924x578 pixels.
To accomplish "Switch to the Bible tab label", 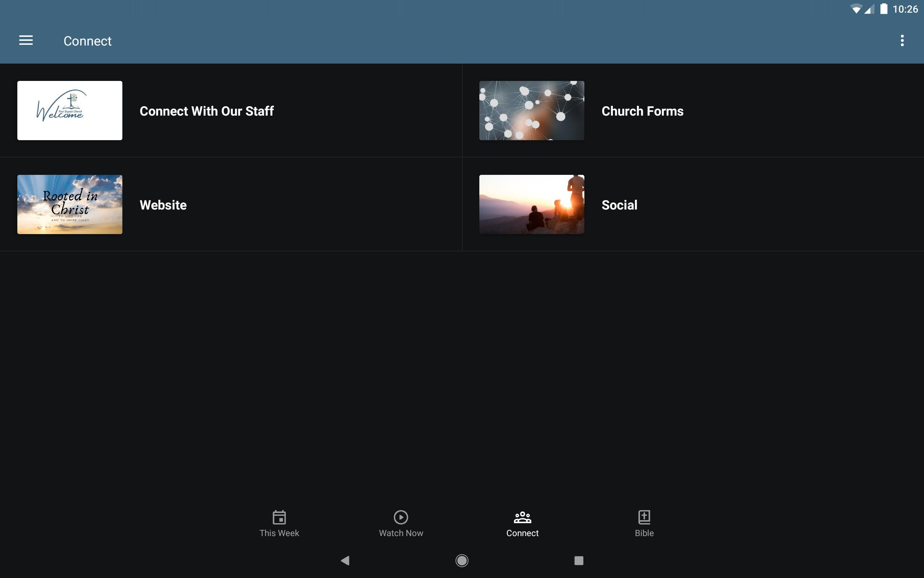I will pyautogui.click(x=644, y=533).
